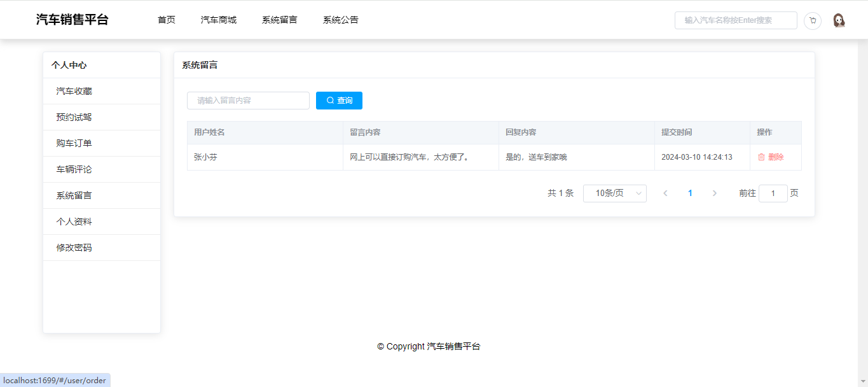The width and height of the screenshot is (868, 387).
Task: Click the page jump number field
Action: tap(773, 193)
